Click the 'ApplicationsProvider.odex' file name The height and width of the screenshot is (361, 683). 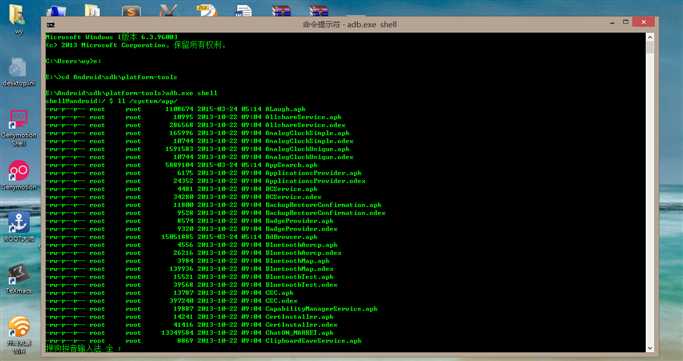click(315, 181)
